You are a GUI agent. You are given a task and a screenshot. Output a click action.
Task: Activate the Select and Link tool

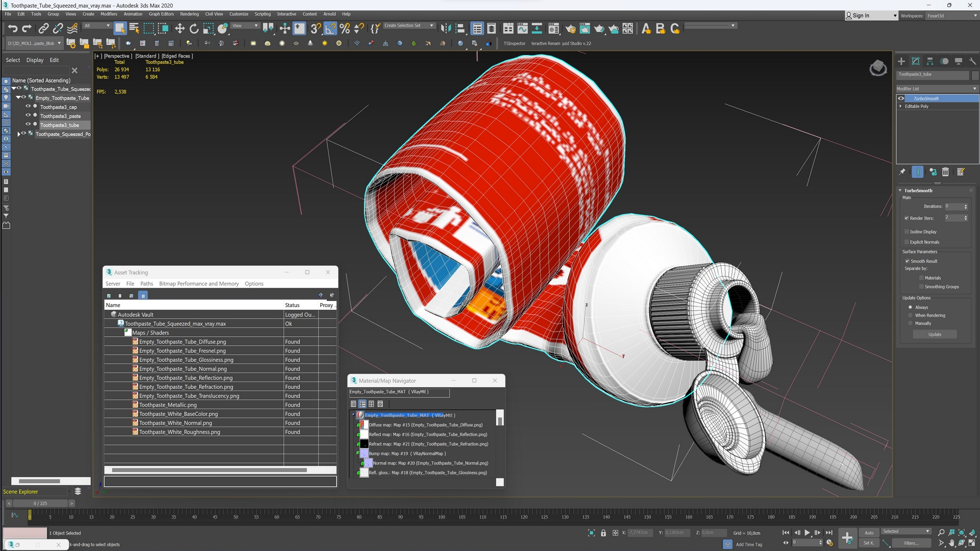tap(44, 29)
